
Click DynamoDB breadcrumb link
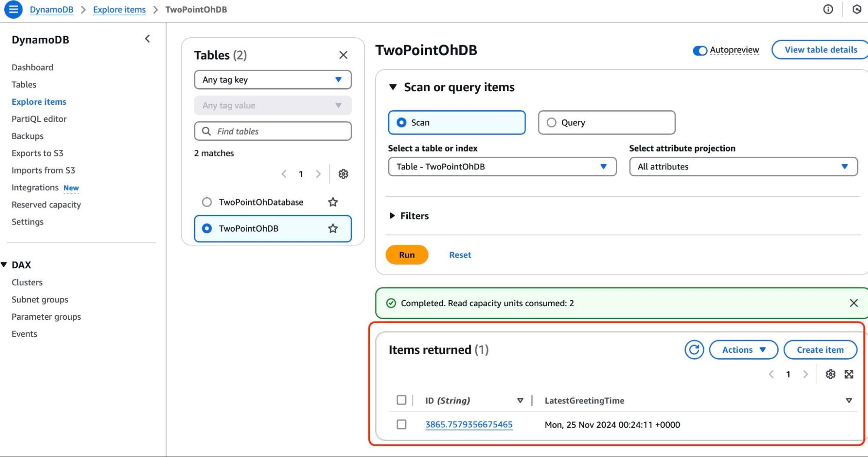tap(51, 10)
